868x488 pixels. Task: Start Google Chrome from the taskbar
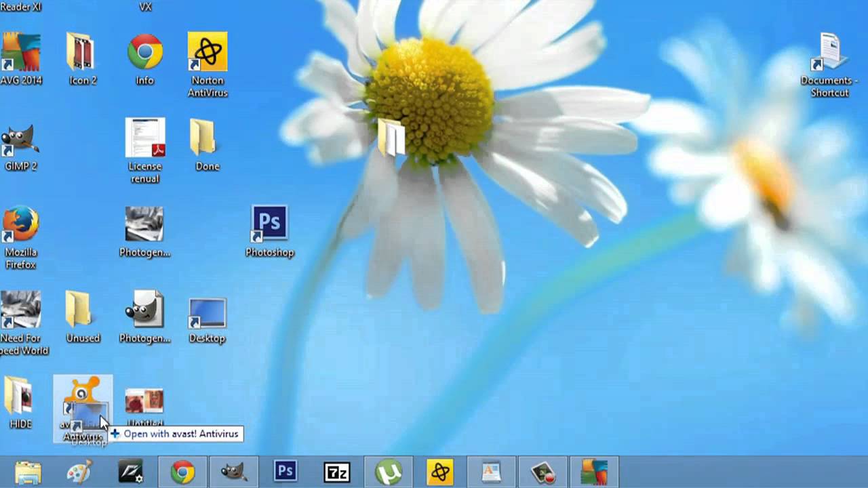182,471
